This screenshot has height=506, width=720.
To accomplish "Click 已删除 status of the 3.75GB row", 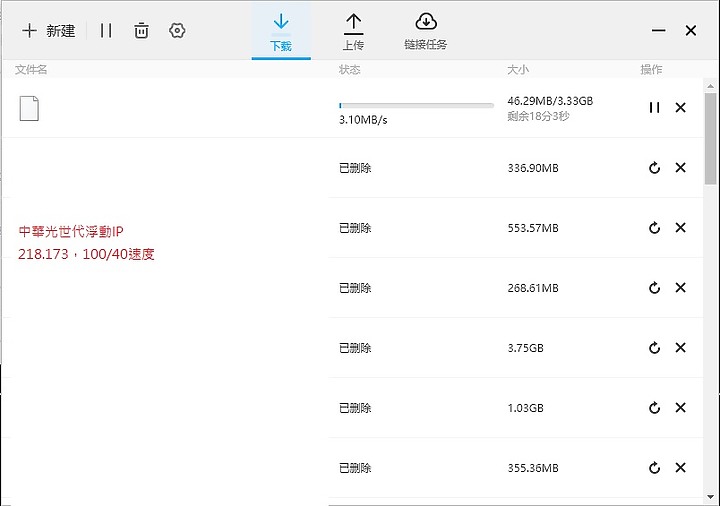I will pos(355,348).
